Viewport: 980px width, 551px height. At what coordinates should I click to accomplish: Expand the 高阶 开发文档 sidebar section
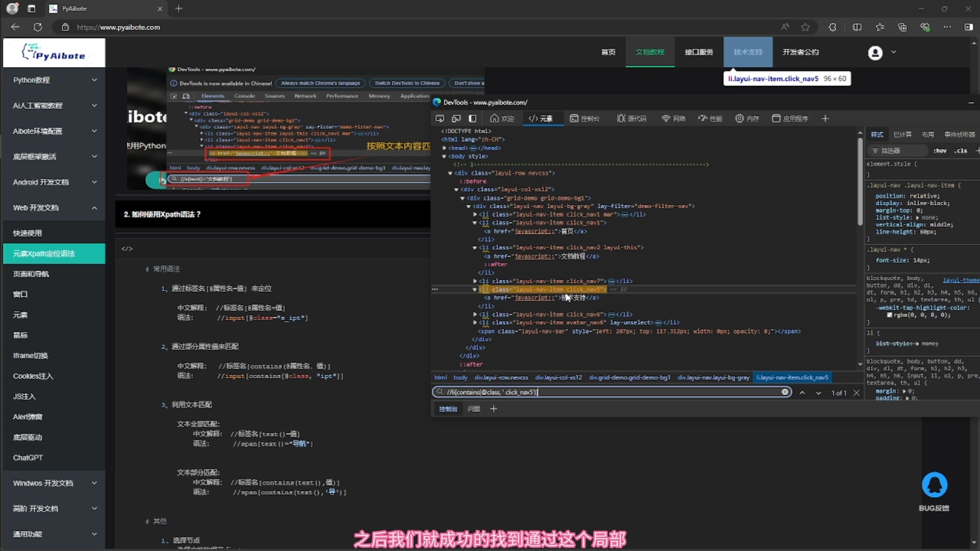[54, 509]
